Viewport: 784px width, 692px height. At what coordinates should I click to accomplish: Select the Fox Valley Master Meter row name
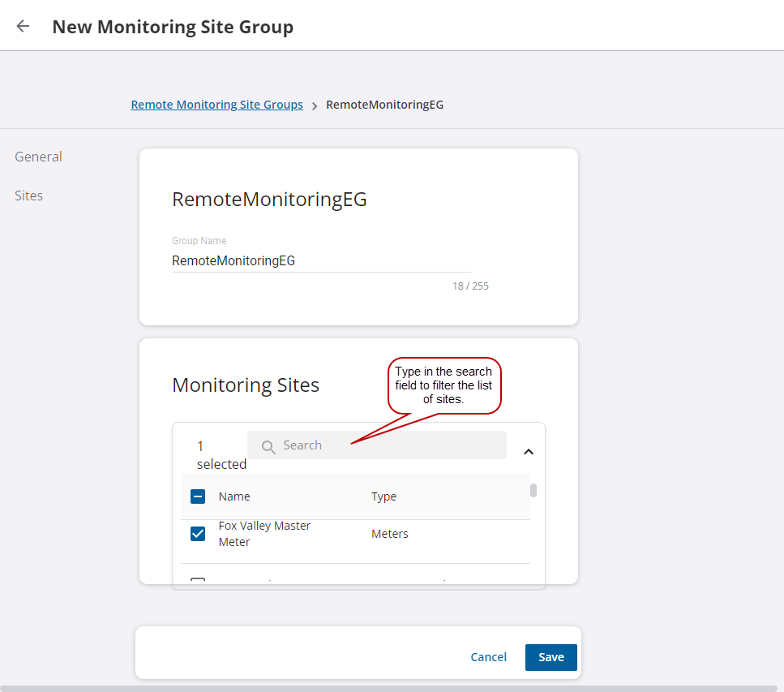coord(264,534)
